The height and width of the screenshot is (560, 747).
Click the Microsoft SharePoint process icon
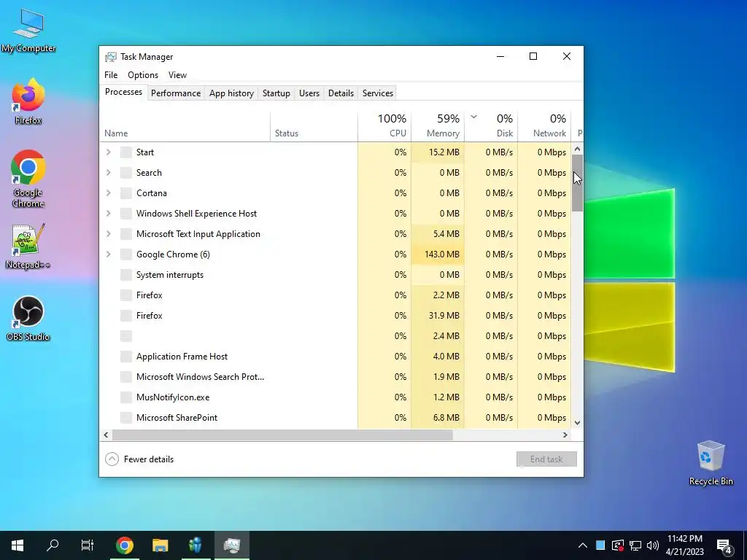click(x=125, y=418)
